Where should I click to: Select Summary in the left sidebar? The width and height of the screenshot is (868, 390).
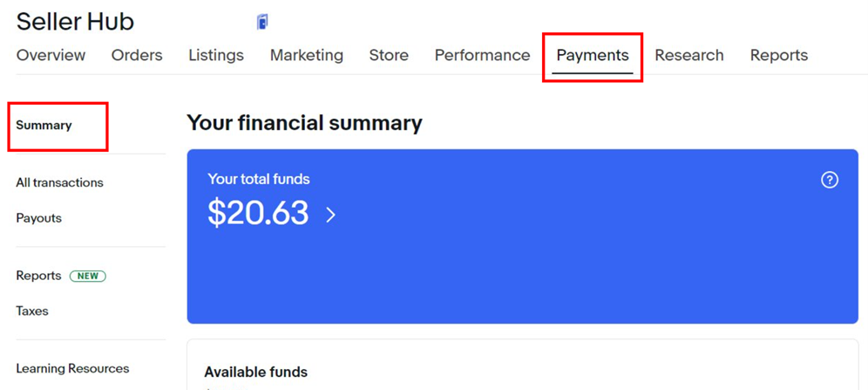coord(44,125)
